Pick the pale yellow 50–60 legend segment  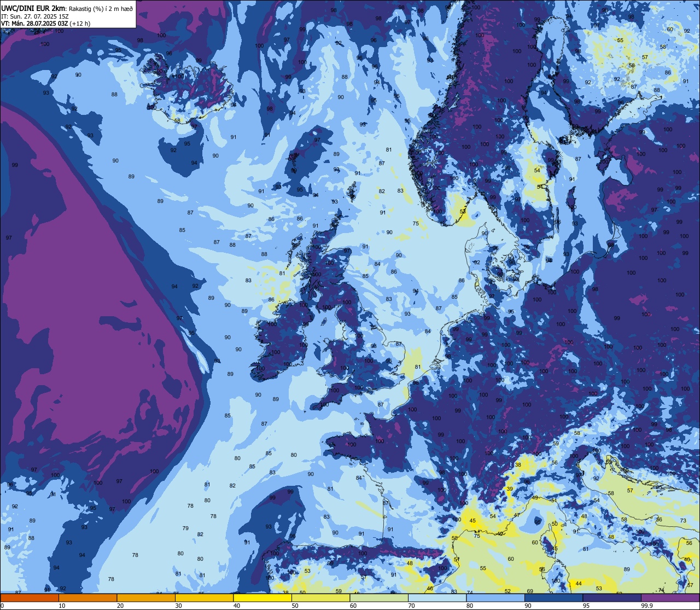pos(320,598)
